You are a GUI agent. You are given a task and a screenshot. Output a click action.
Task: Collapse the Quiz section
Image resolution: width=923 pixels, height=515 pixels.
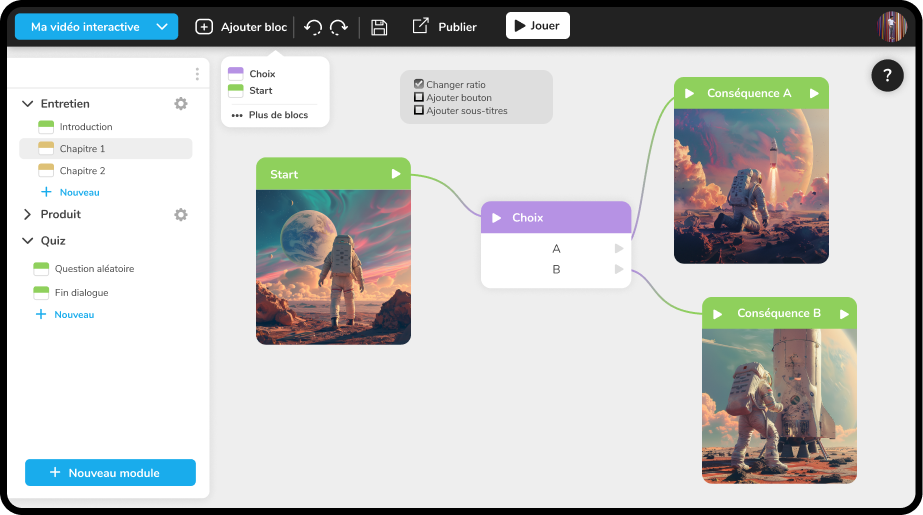[x=28, y=241]
